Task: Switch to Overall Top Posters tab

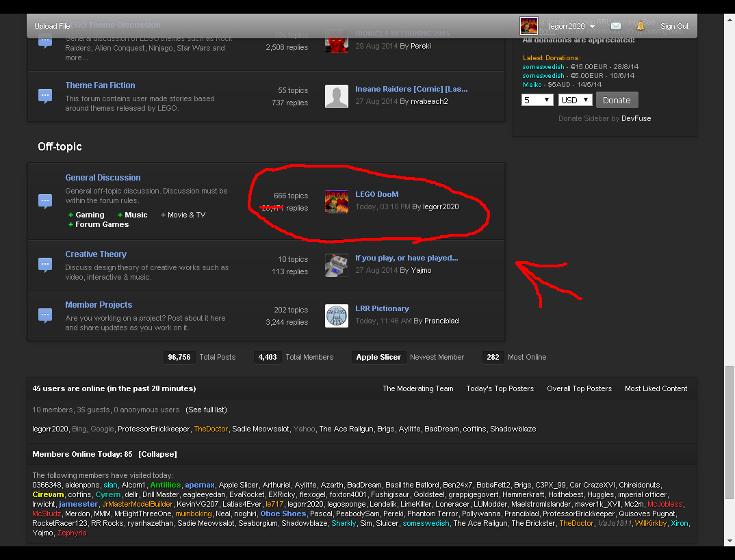Action: coord(580,388)
